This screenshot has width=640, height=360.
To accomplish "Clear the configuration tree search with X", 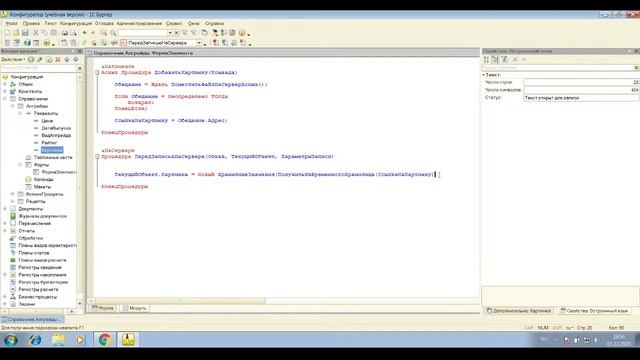I will pyautogui.click(x=80, y=68).
